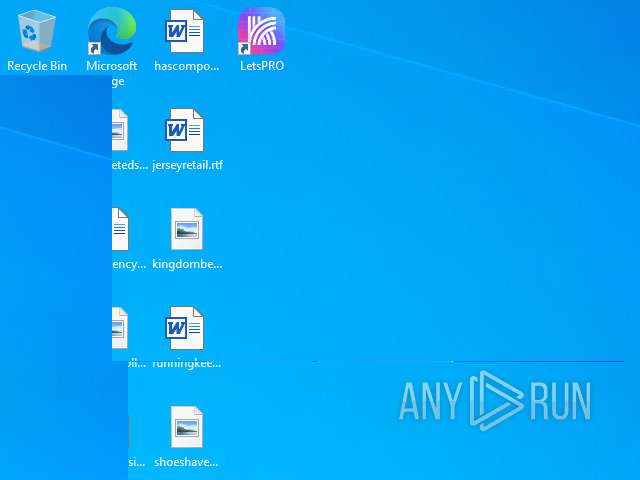Select the runningkee... Word document icon
The width and height of the screenshot is (640, 480).
tap(184, 328)
